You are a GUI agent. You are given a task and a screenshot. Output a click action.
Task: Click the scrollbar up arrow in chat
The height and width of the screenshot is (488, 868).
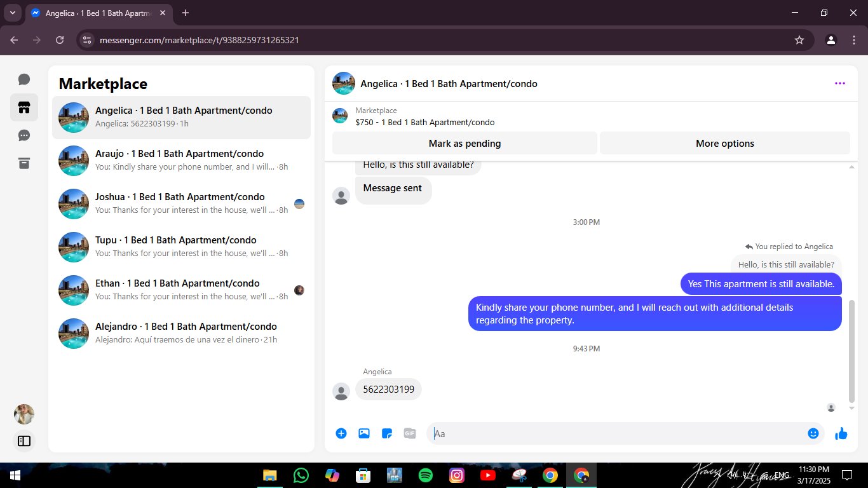[x=851, y=166]
